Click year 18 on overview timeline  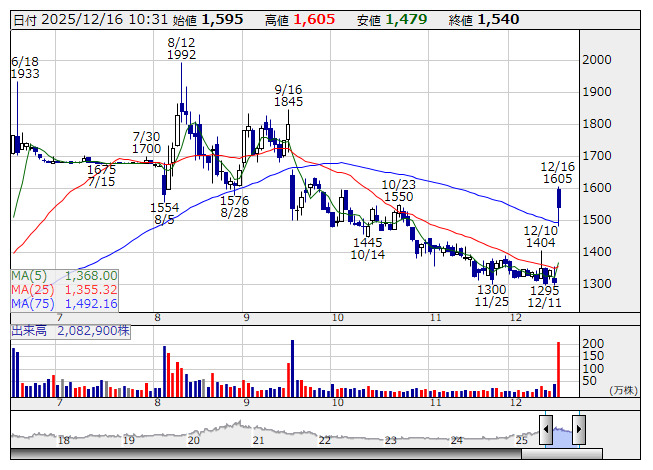[64, 440]
